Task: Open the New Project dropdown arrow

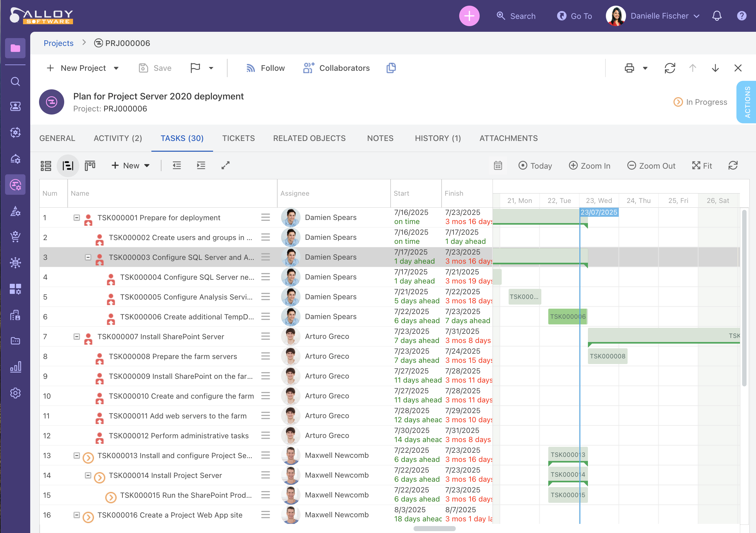Action: click(116, 68)
